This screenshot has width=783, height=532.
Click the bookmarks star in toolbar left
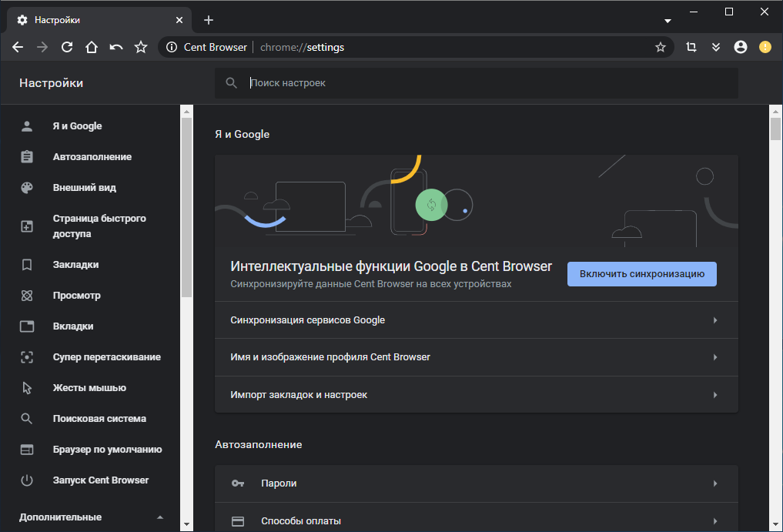pyautogui.click(x=141, y=47)
